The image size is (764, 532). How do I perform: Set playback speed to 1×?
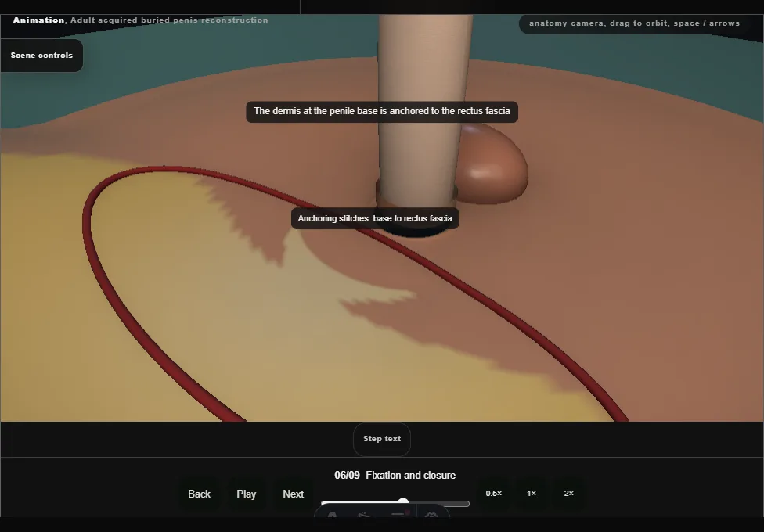click(x=532, y=494)
